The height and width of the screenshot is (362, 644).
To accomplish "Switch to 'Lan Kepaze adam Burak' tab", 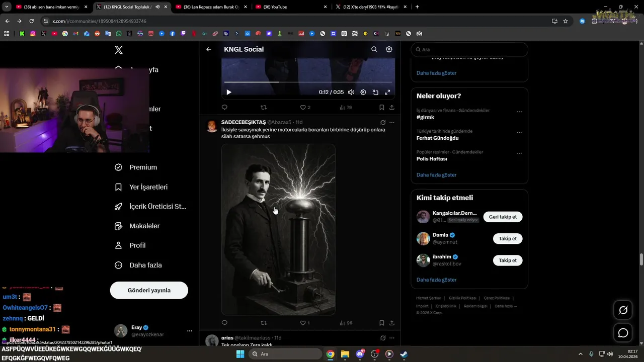I will pos(212,7).
